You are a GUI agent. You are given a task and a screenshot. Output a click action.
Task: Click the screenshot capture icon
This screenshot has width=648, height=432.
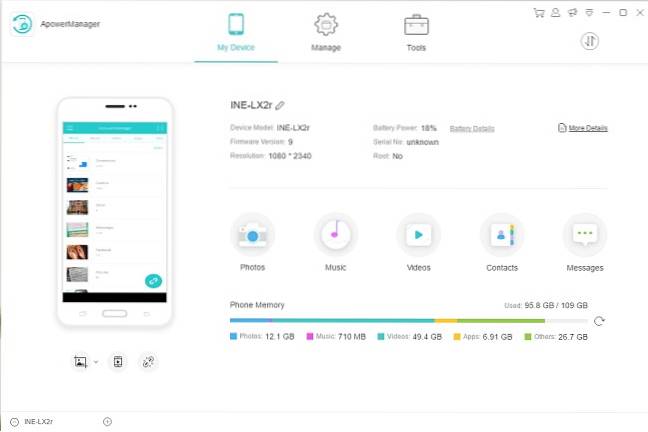pyautogui.click(x=79, y=362)
